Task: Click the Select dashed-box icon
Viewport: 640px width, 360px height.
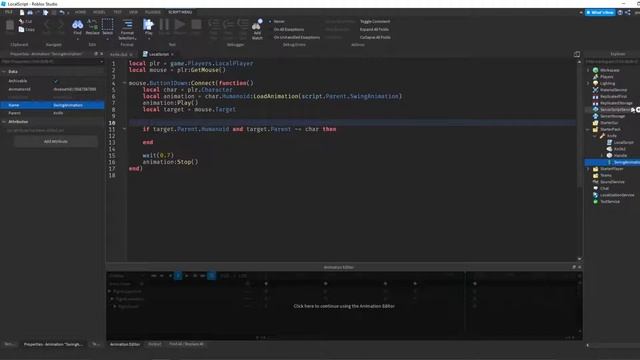Action: (108, 24)
